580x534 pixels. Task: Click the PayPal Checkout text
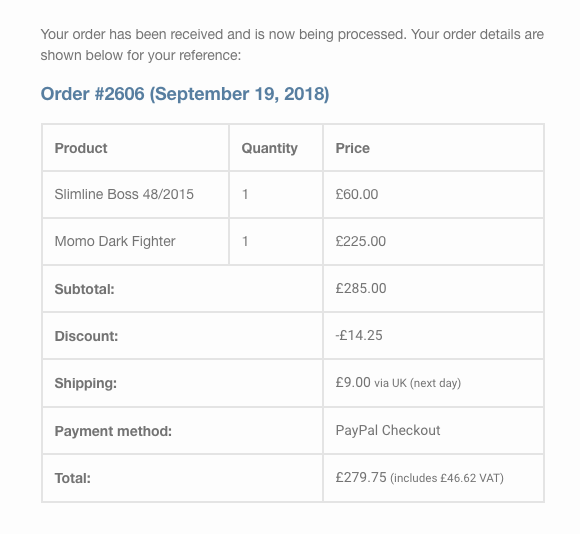coord(388,430)
